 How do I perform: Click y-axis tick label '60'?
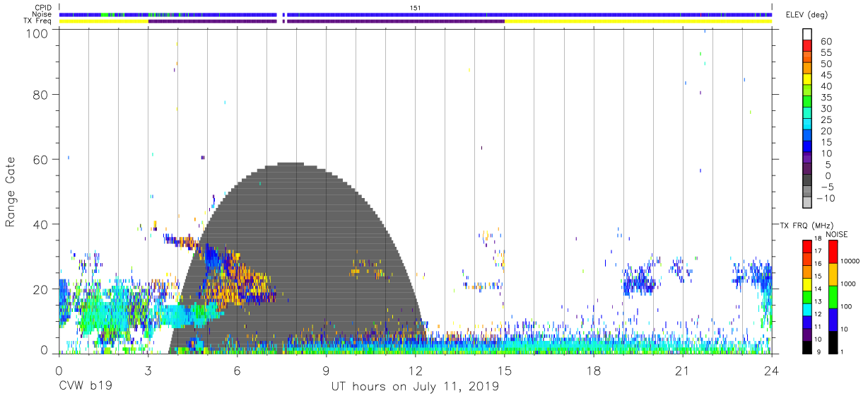pyautogui.click(x=40, y=159)
